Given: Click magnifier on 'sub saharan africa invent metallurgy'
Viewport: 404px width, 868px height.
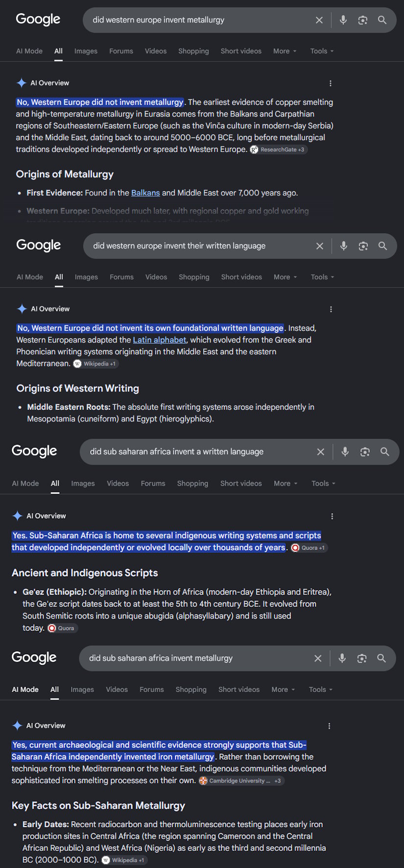Looking at the screenshot, I should (x=381, y=658).
